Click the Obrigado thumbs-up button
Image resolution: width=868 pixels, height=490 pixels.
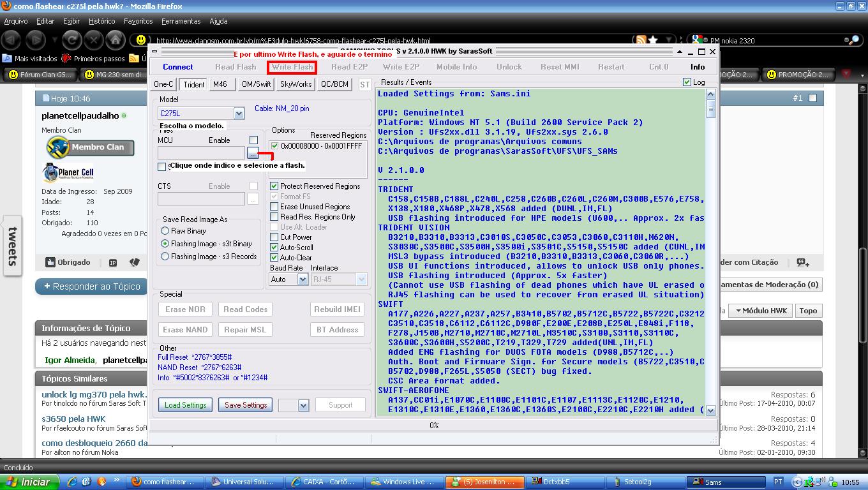click(x=68, y=262)
